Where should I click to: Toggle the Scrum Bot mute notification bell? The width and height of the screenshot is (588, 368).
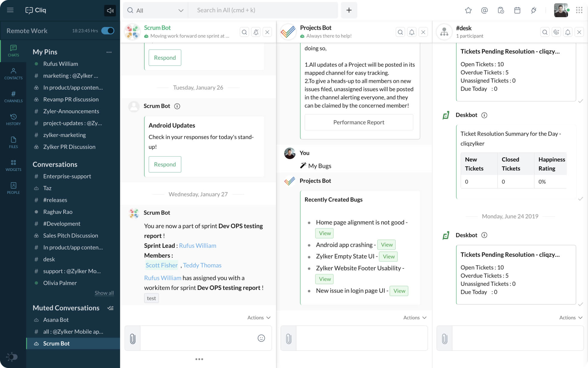click(x=256, y=32)
